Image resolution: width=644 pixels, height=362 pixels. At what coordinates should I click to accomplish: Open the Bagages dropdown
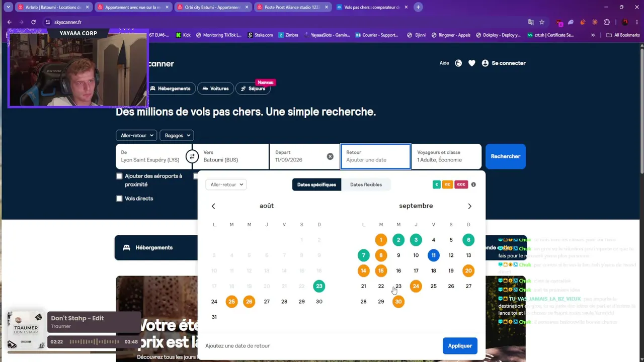pos(177,135)
